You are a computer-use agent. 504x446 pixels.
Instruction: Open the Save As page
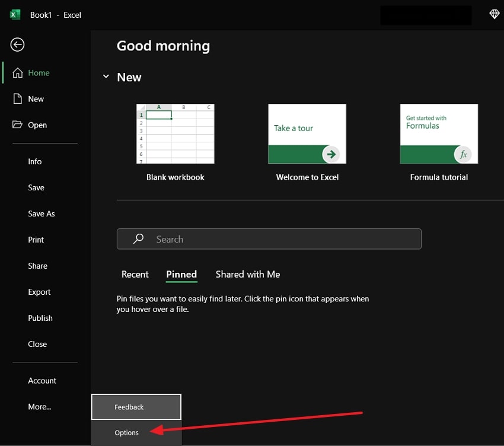click(x=42, y=214)
